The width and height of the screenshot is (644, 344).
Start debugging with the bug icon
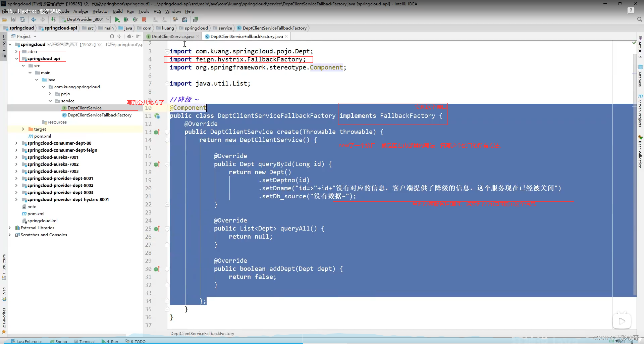[x=126, y=19]
